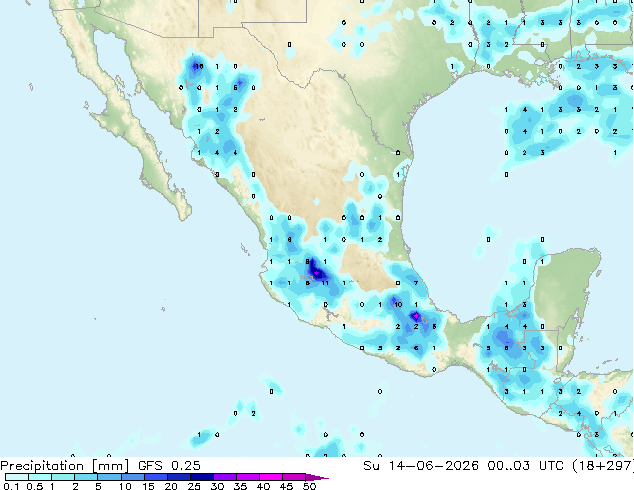Select the 2–5 mm legend color swatch

86,477
